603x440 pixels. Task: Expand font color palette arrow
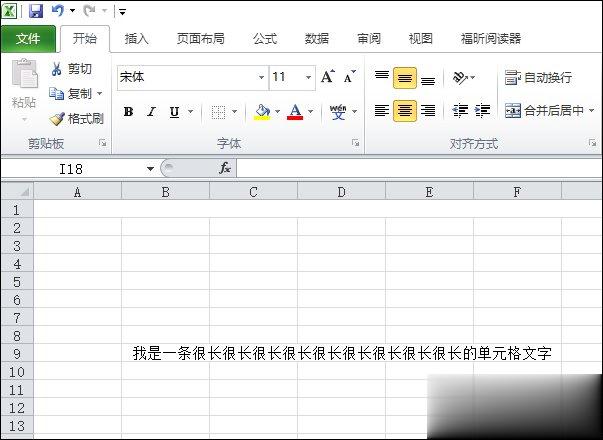311,112
